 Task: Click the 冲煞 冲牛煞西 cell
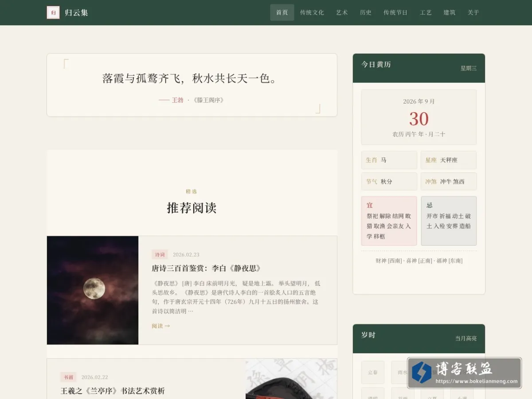click(449, 181)
